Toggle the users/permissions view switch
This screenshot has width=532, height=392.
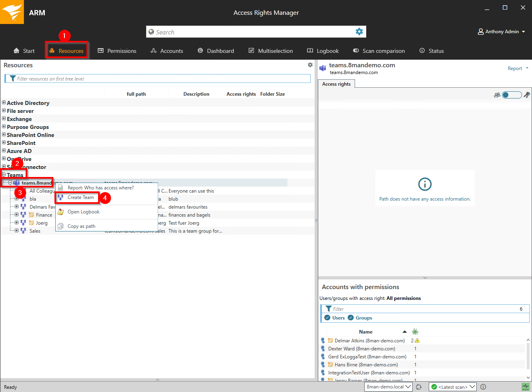(512, 95)
